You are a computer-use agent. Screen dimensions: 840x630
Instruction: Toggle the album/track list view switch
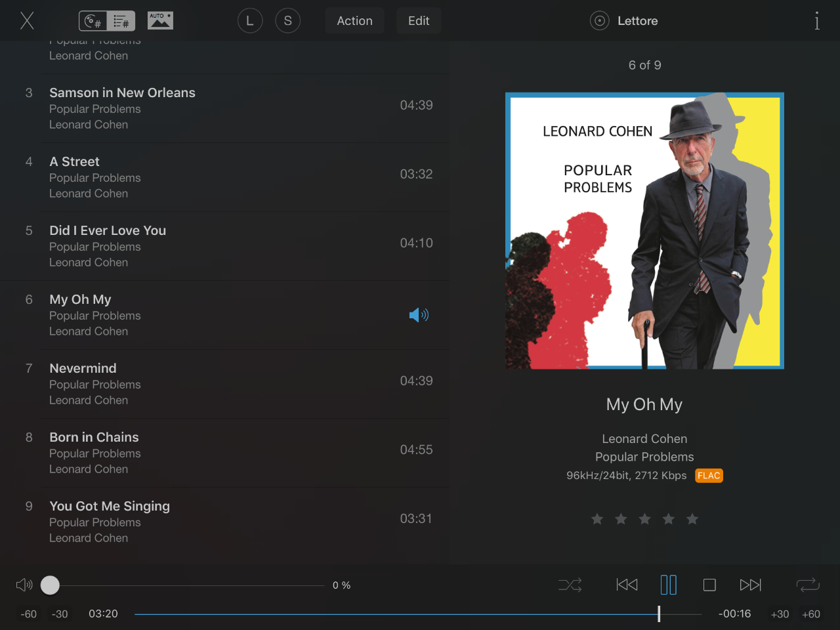(107, 21)
